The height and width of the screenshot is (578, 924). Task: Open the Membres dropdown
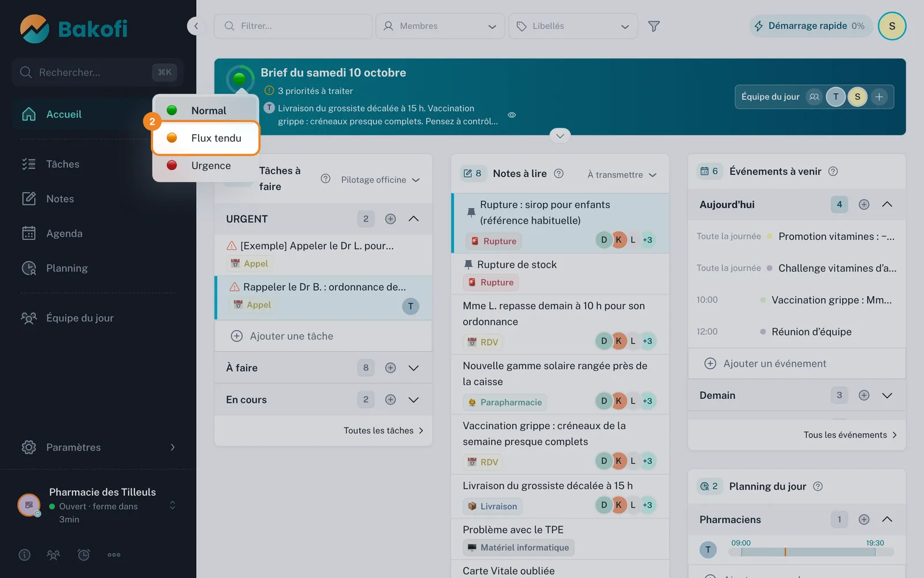coord(441,26)
